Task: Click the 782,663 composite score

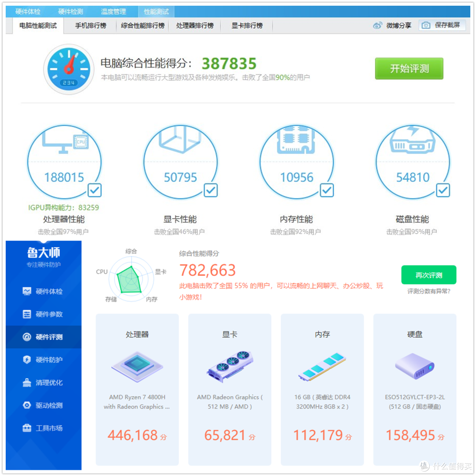Action: click(x=207, y=270)
